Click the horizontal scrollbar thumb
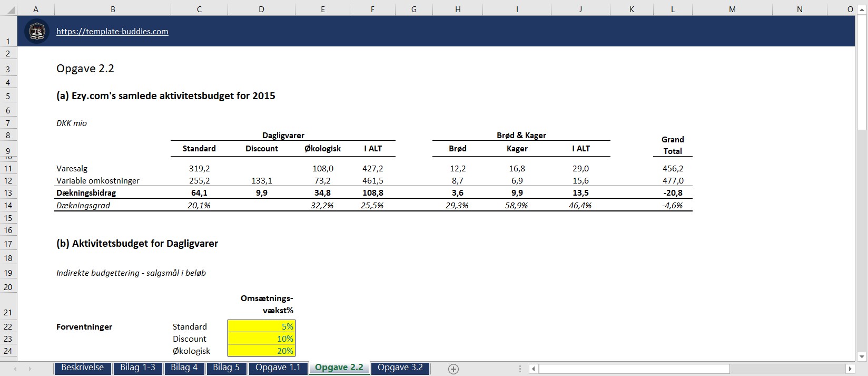868x376 pixels. pyautogui.click(x=634, y=369)
